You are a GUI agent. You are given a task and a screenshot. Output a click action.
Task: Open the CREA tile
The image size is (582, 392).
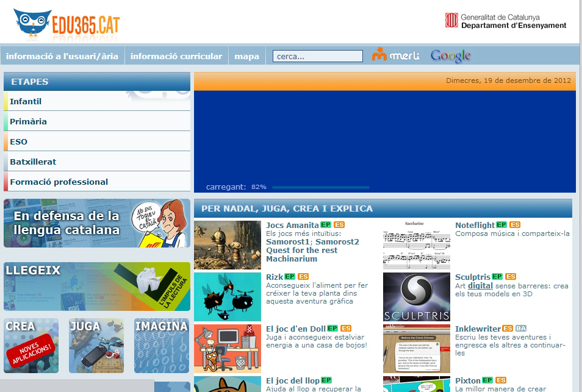31,346
